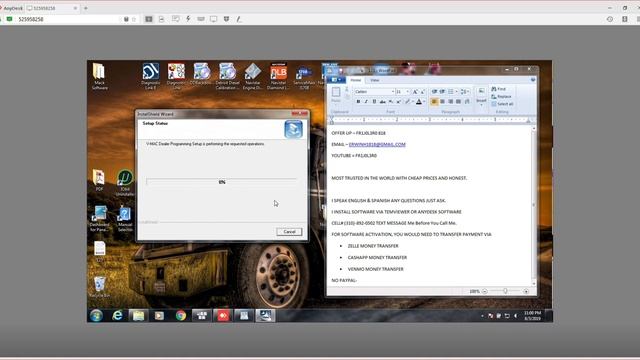This screenshot has height=360, width=640.
Task: Switch to WordPad View tab
Action: pyautogui.click(x=374, y=80)
